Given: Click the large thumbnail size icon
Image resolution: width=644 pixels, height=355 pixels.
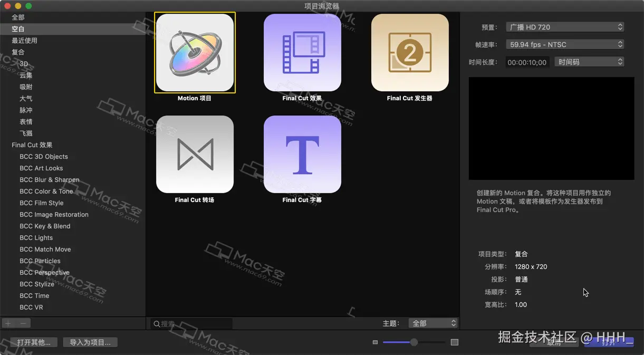Looking at the screenshot, I should click(x=455, y=342).
